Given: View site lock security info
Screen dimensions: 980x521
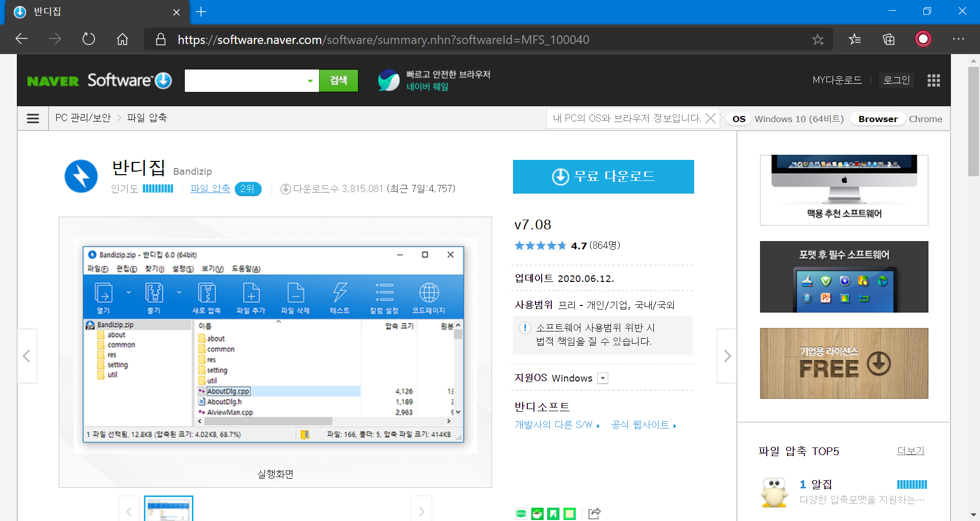Looking at the screenshot, I should (x=161, y=39).
